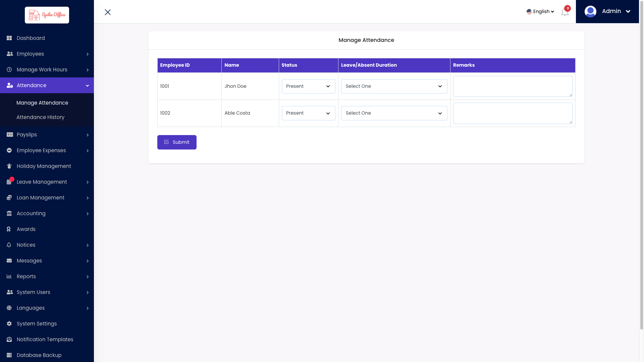Click the Awards icon in the sidebar
Image resolution: width=644 pixels, height=362 pixels.
[x=8, y=229]
